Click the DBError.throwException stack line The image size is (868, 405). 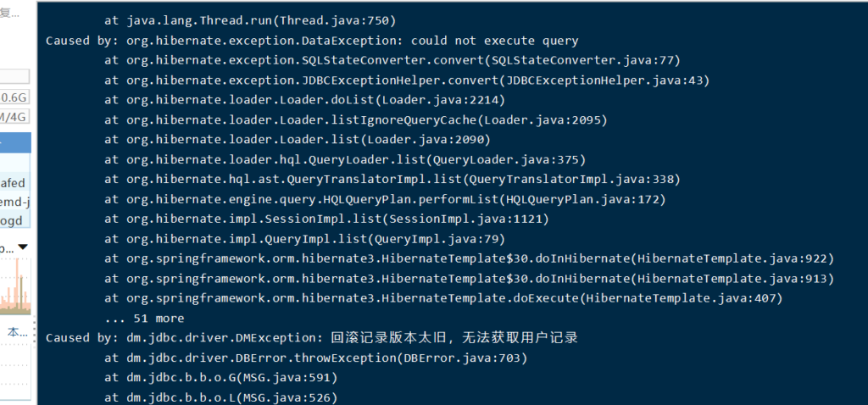tap(316, 358)
